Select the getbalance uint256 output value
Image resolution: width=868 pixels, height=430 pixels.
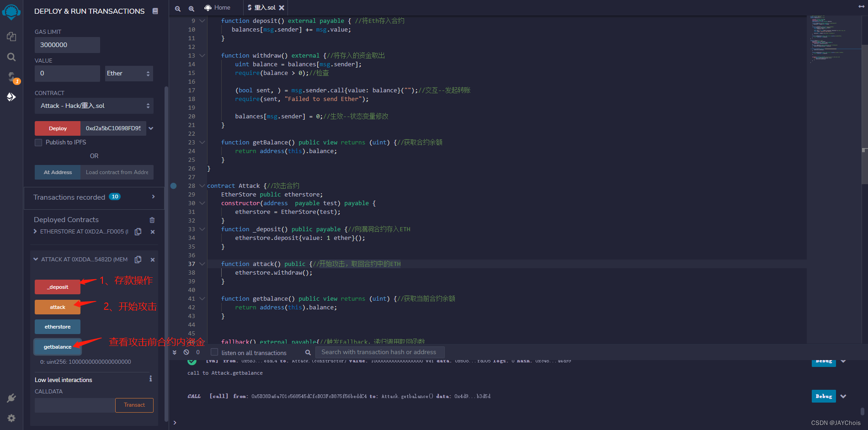coord(85,362)
